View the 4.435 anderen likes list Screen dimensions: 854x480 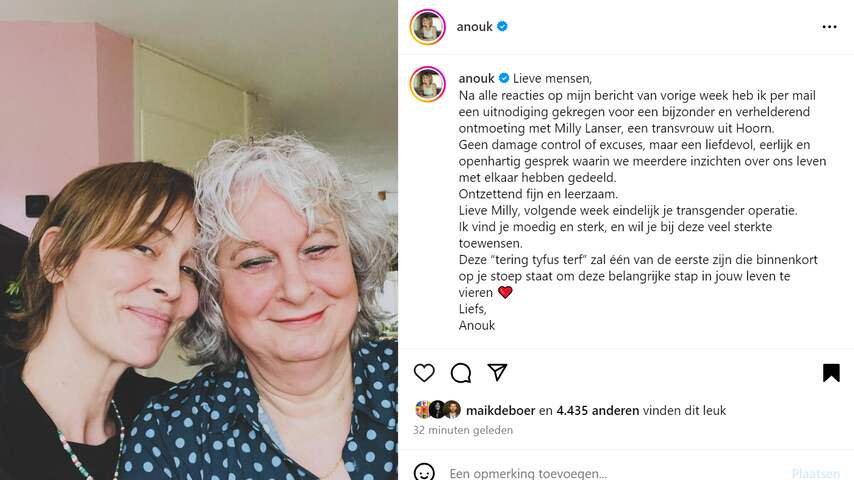[597, 410]
